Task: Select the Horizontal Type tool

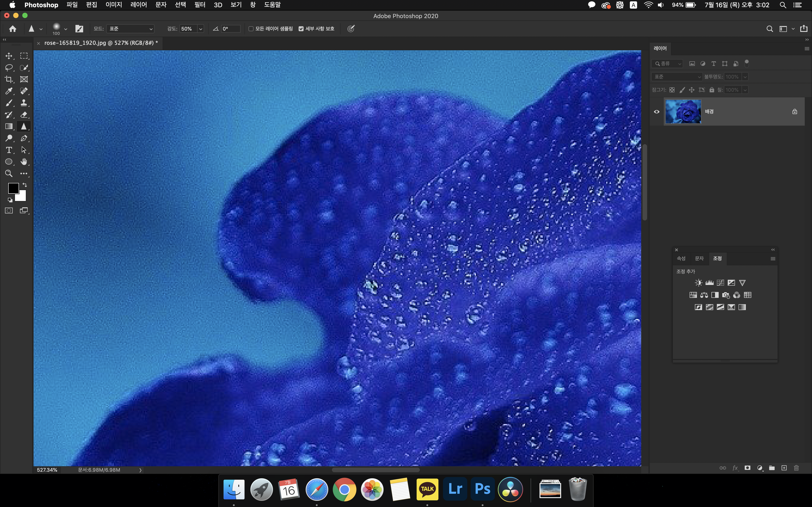Action: tap(9, 150)
